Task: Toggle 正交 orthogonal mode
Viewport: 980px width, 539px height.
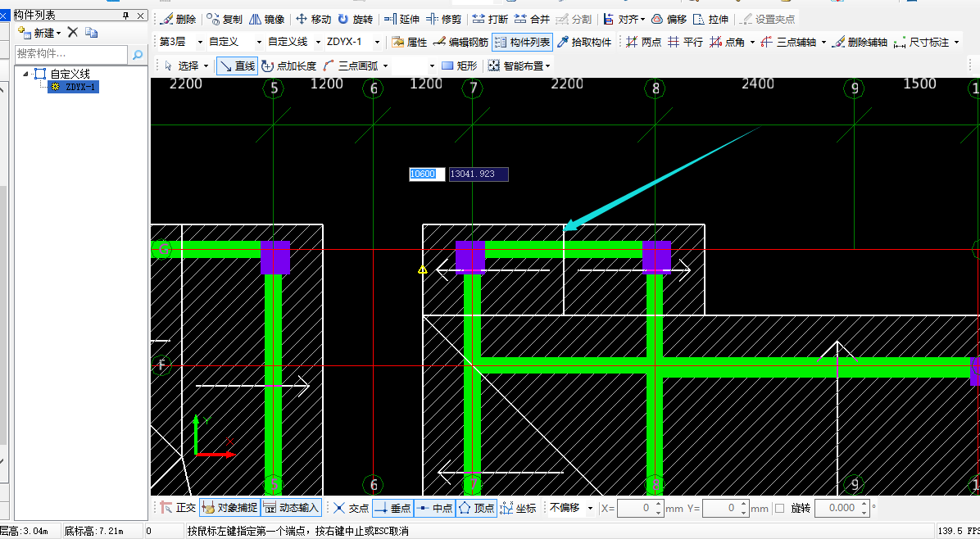Action: point(178,508)
